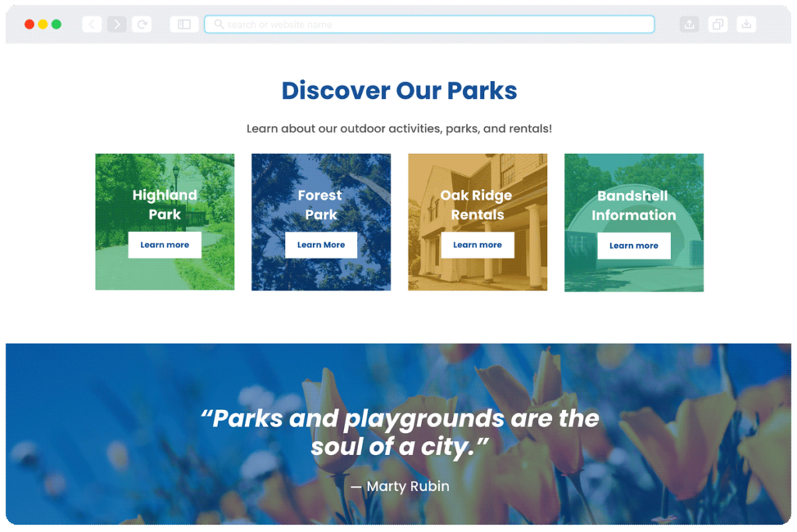Click the tab overview icon
The width and height of the screenshot is (797, 532).
pyautogui.click(x=717, y=23)
